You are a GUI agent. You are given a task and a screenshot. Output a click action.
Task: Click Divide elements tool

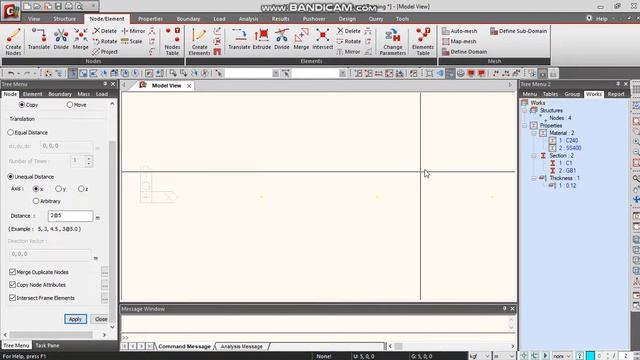coord(282,39)
